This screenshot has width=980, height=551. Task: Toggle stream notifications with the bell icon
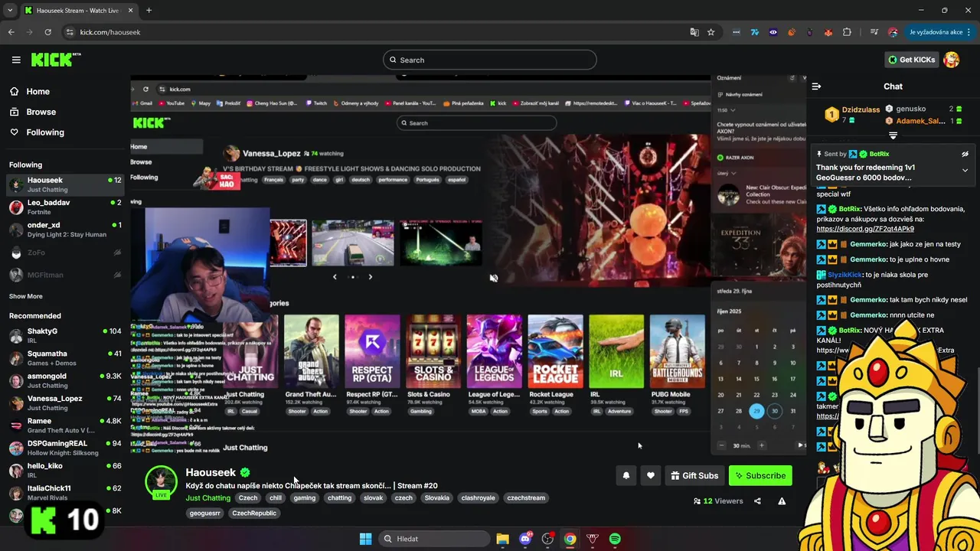tap(626, 475)
